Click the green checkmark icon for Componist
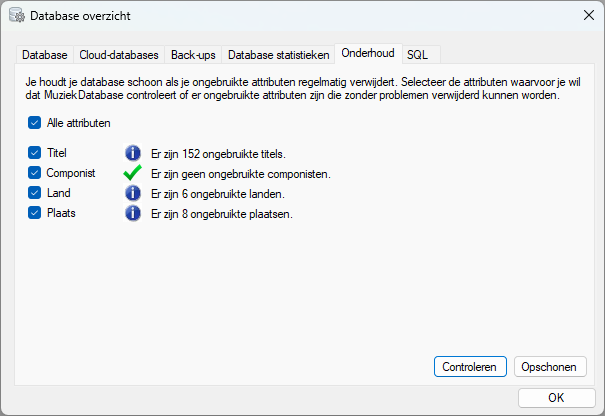The width and height of the screenshot is (605, 416). pos(132,173)
